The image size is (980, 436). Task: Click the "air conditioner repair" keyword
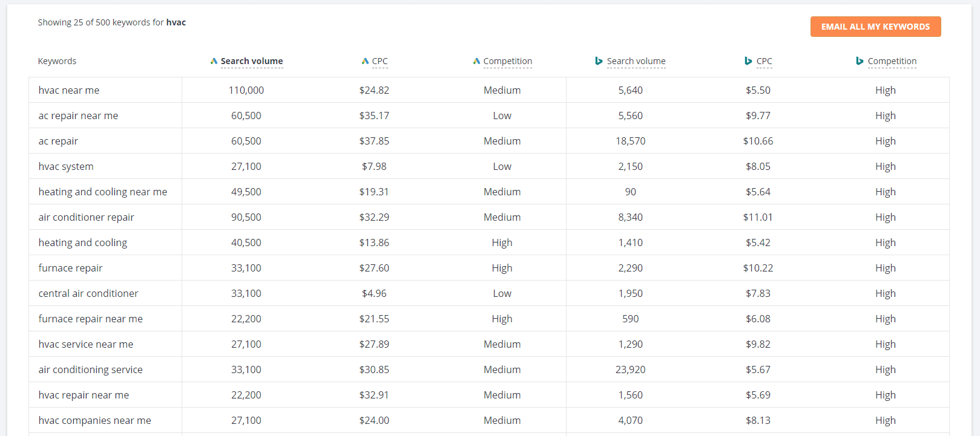87,217
